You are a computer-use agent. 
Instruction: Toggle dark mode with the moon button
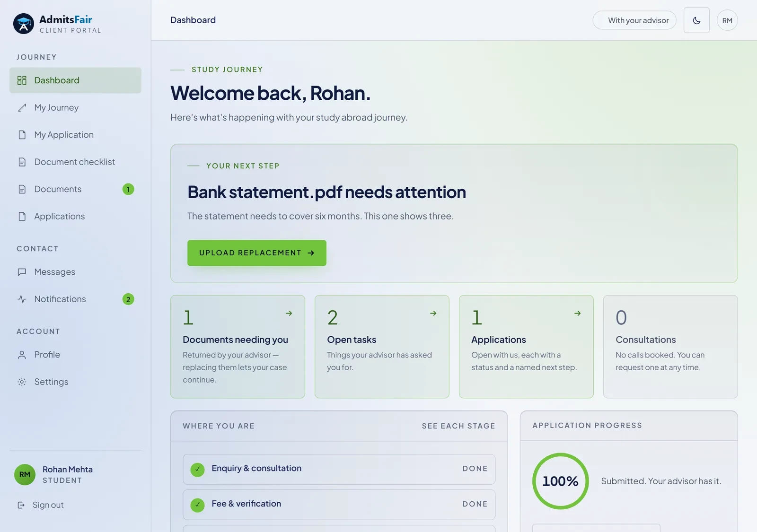point(696,20)
